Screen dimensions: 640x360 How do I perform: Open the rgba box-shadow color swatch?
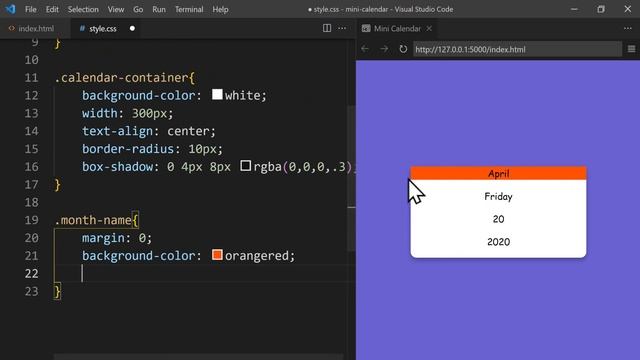pyautogui.click(x=245, y=166)
